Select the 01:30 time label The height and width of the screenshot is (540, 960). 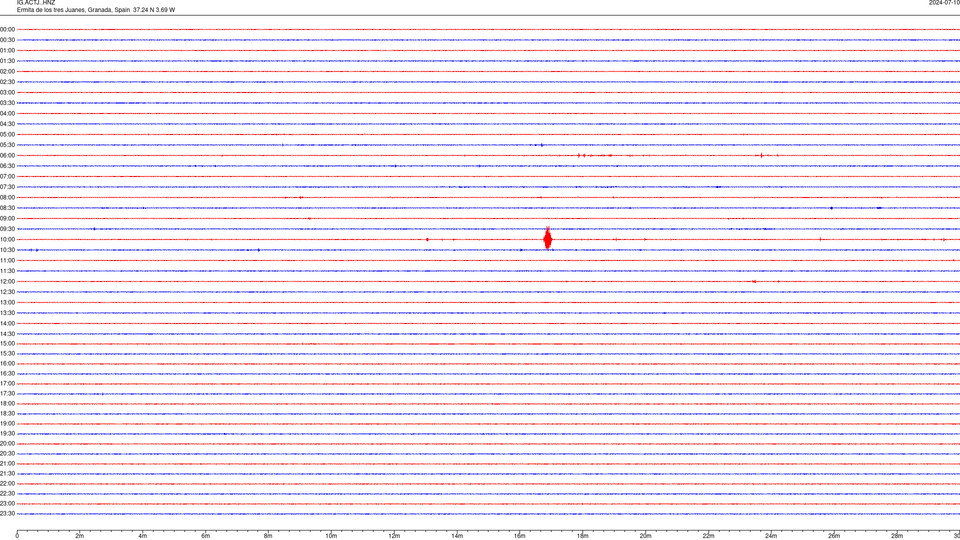pyautogui.click(x=7, y=61)
